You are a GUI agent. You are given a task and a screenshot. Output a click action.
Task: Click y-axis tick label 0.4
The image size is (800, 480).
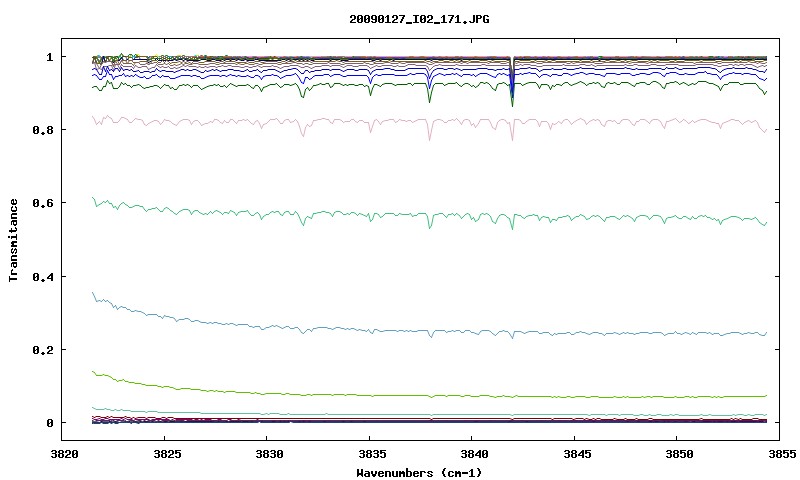tap(42, 277)
